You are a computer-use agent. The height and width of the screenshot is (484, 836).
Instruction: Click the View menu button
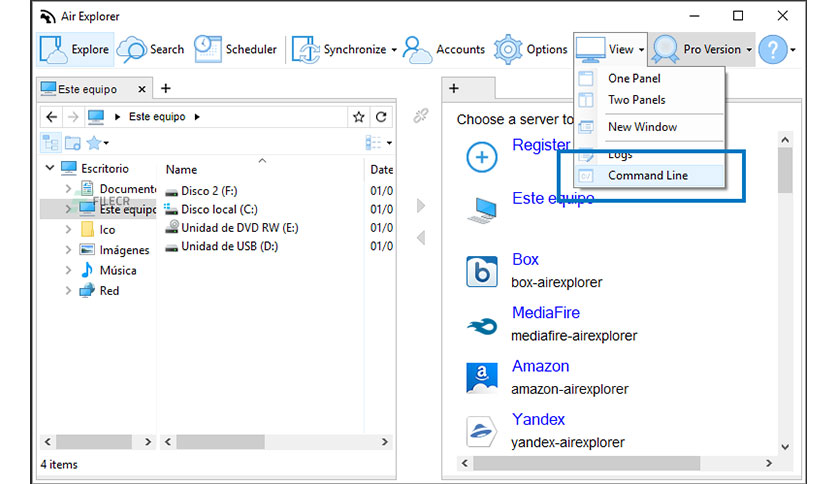610,49
